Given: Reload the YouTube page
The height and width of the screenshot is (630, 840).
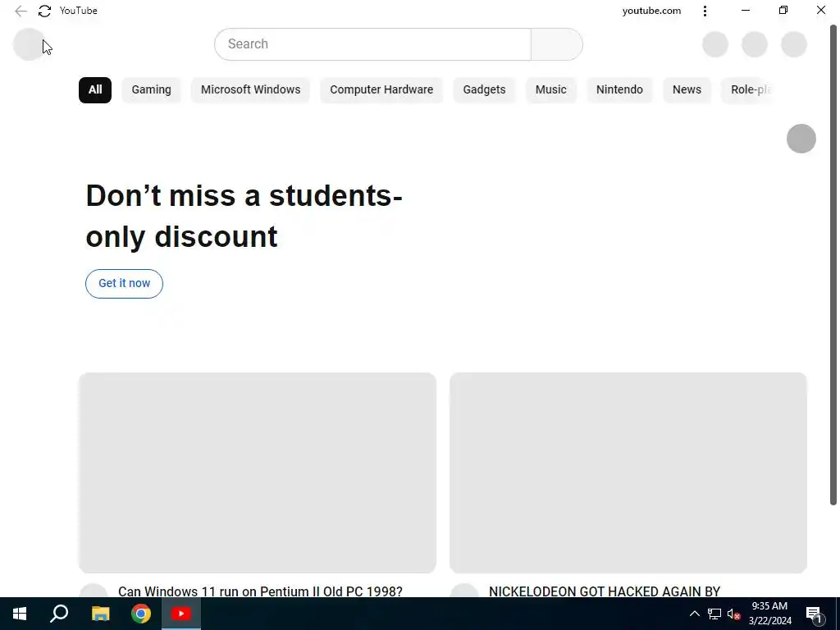Looking at the screenshot, I should 44,11.
